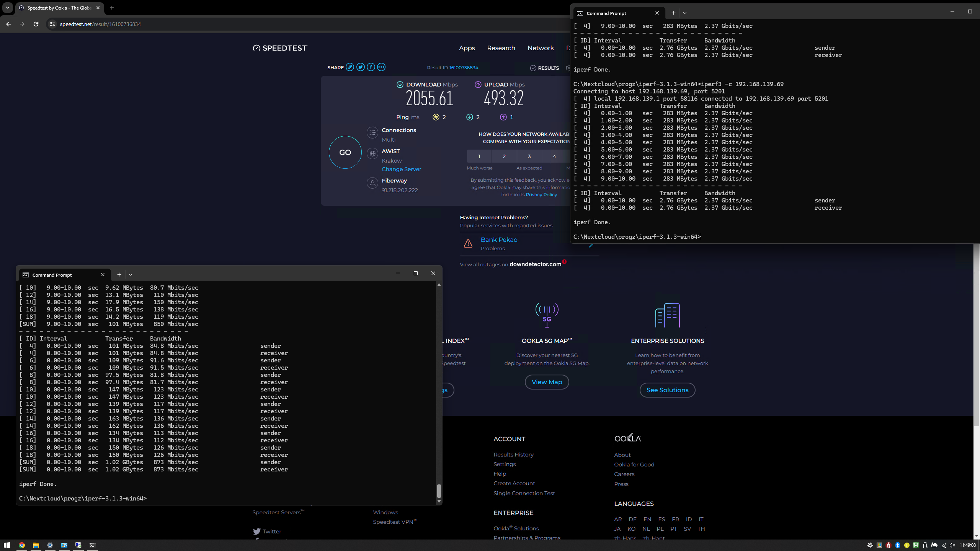Close tab in lower Command Prompt window

[x=103, y=274]
